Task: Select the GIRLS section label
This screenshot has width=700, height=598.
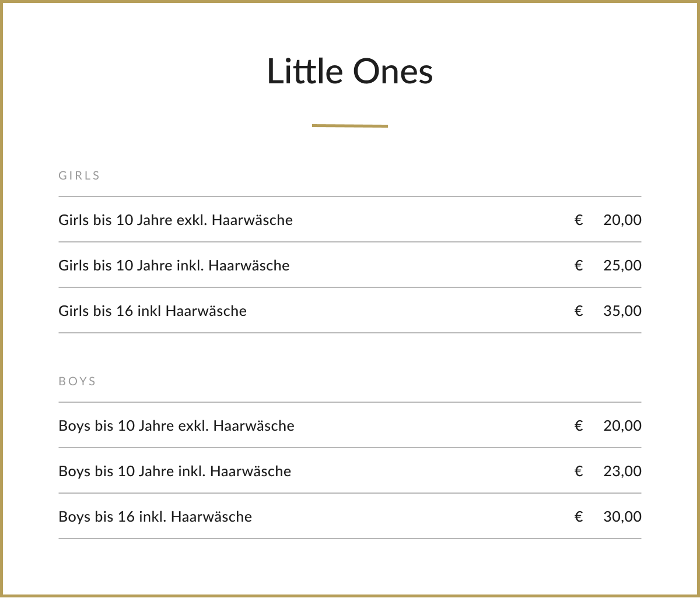Action: coord(79,175)
